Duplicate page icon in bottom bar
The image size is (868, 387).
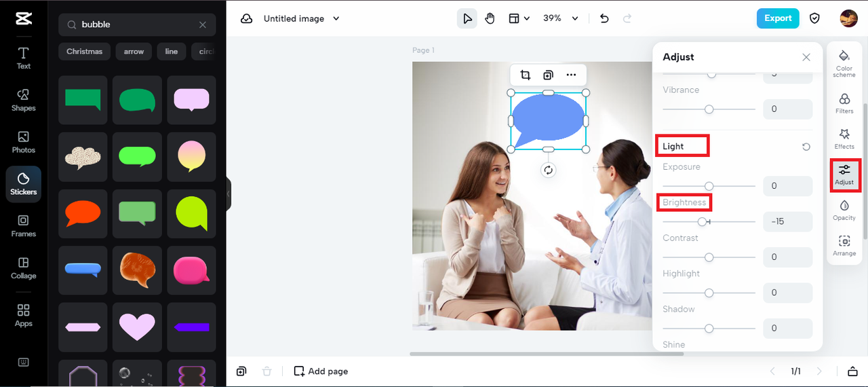coord(241,371)
